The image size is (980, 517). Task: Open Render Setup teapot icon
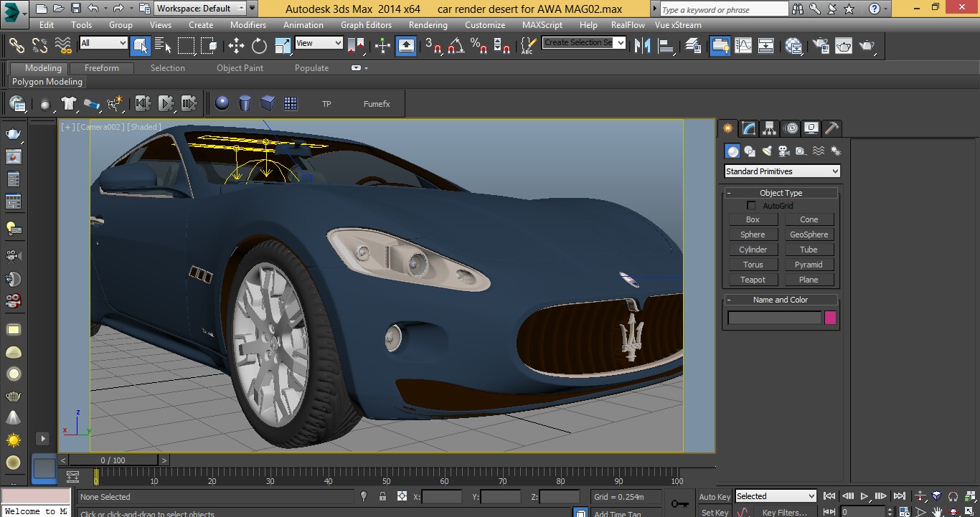pos(820,45)
